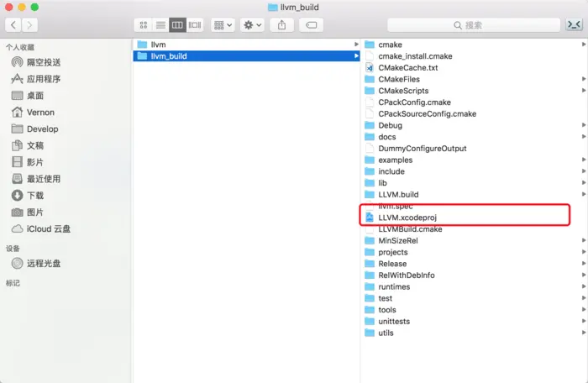Open the arrange-by grouping dropdown
The width and height of the screenshot is (588, 383).
pos(223,25)
